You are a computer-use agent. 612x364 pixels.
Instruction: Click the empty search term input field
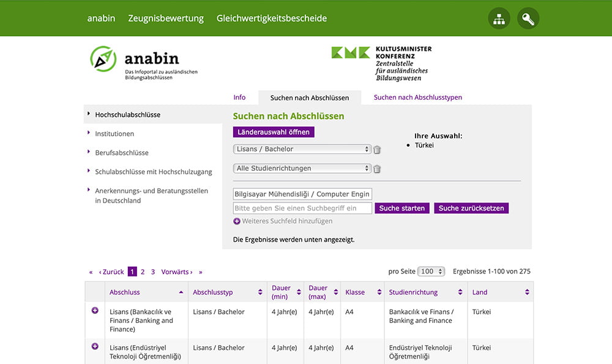(x=302, y=209)
